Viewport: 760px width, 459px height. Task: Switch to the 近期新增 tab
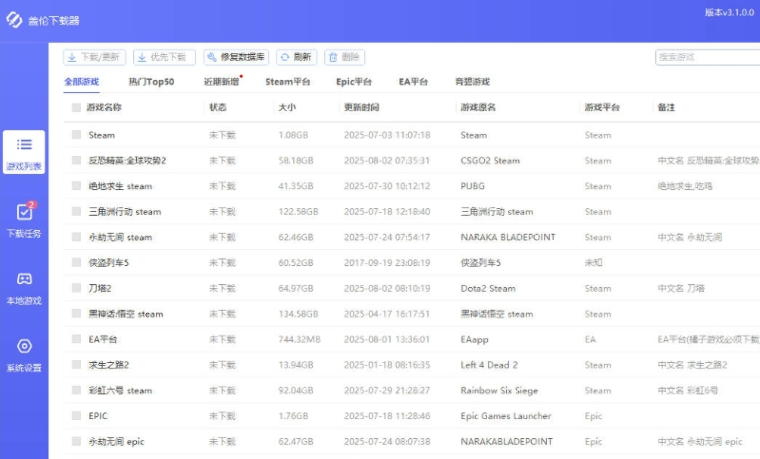click(x=222, y=81)
